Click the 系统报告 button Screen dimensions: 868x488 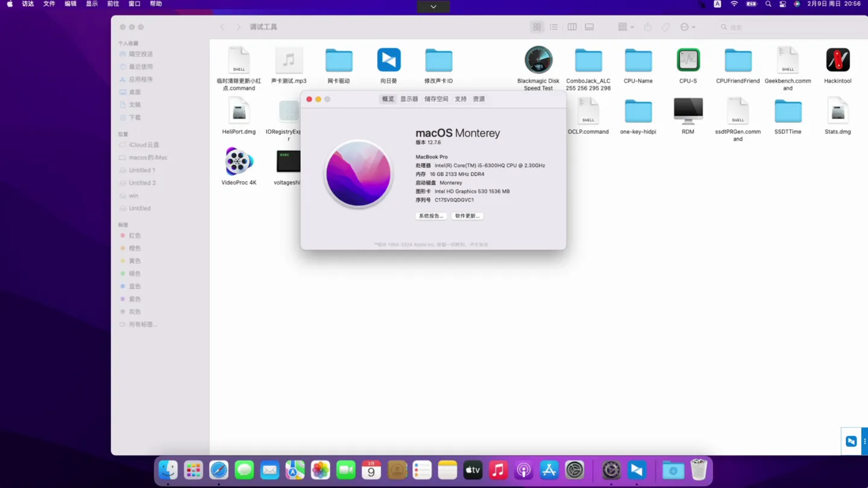(x=430, y=216)
